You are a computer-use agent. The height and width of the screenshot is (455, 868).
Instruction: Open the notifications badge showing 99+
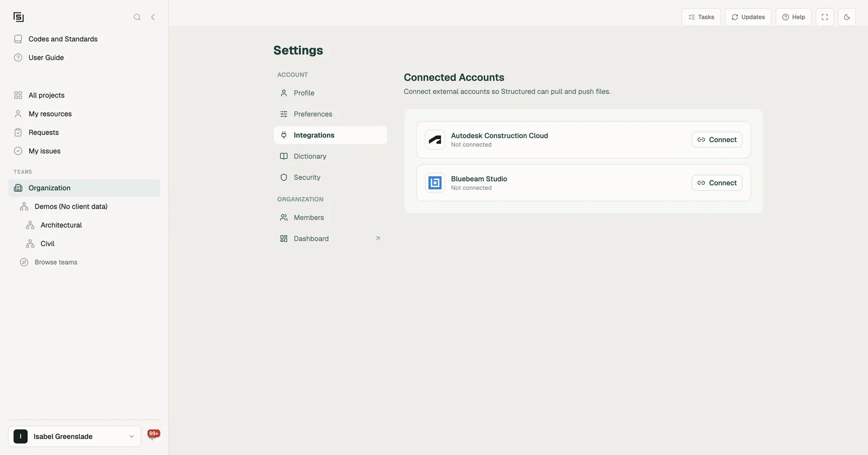tap(154, 434)
